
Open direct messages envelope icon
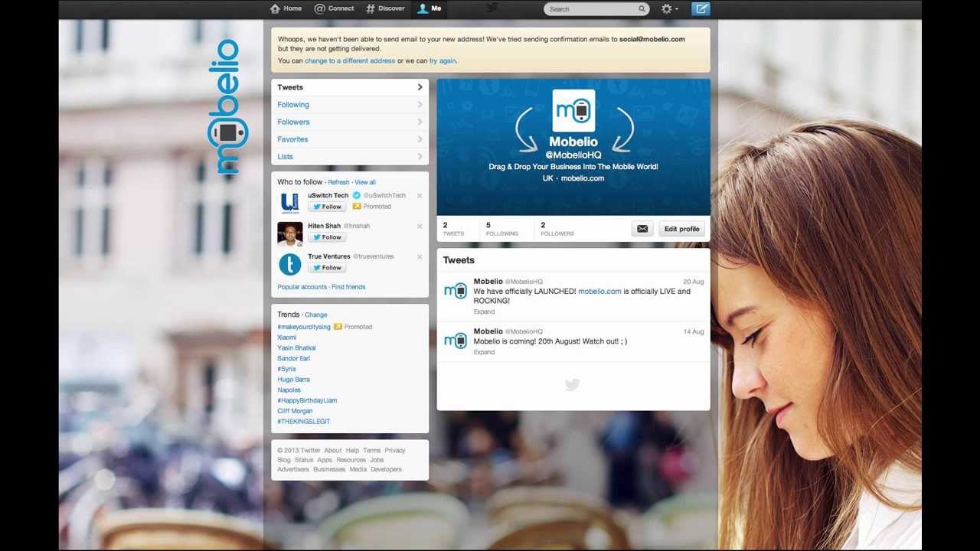coord(642,229)
